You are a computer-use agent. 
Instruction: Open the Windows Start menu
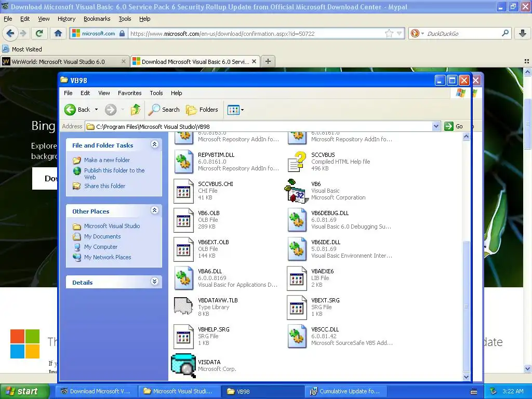pos(24,391)
